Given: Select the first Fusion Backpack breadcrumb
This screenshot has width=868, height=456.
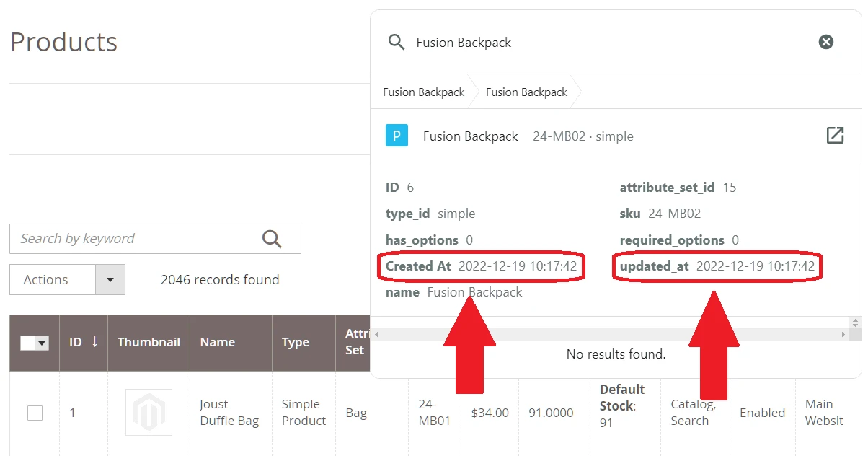Looking at the screenshot, I should click(423, 92).
